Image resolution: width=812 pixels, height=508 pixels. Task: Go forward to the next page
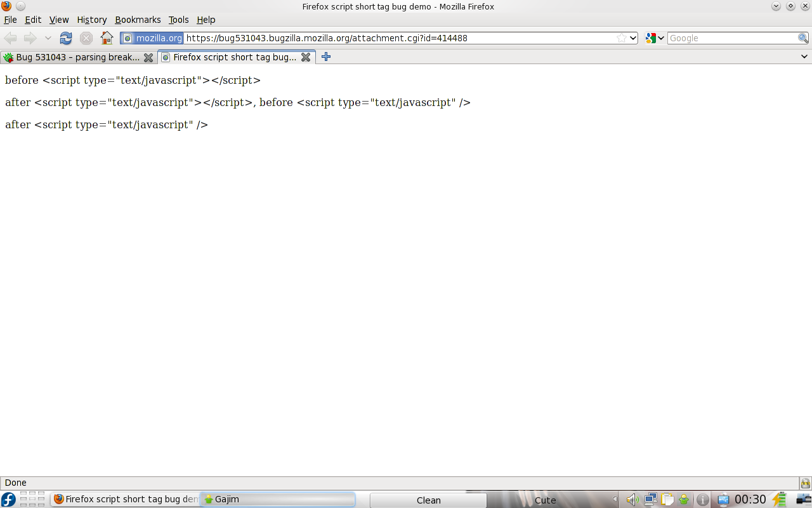point(30,38)
